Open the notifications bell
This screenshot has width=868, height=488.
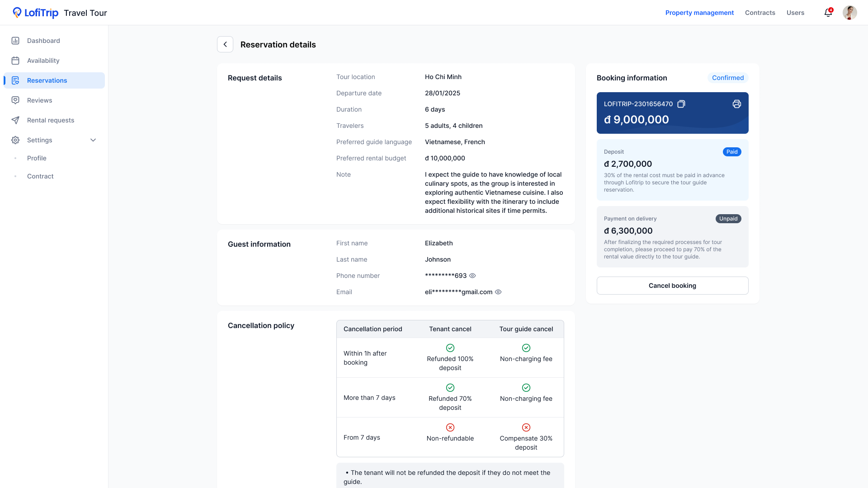pyautogui.click(x=828, y=13)
